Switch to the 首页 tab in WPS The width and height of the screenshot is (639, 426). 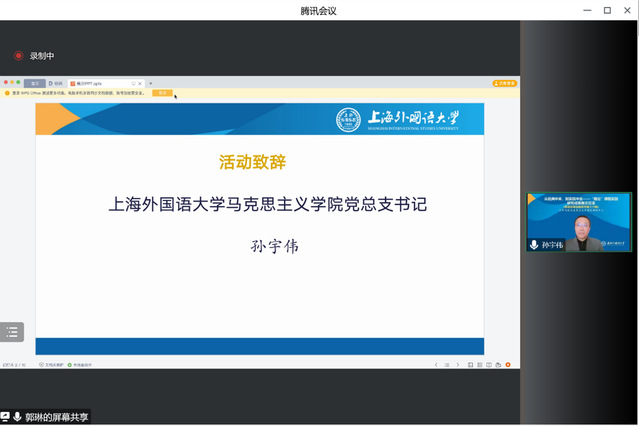point(34,83)
